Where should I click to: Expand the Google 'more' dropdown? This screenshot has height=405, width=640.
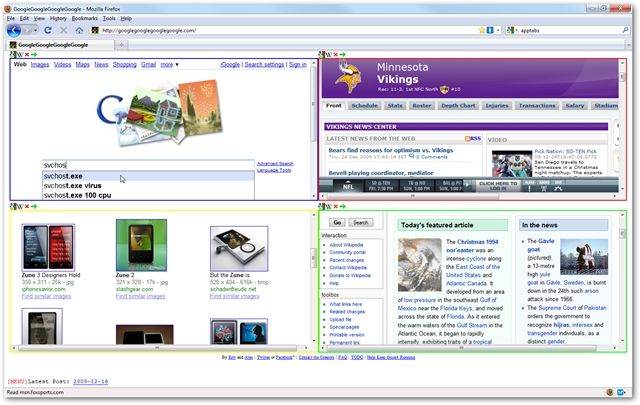click(169, 65)
